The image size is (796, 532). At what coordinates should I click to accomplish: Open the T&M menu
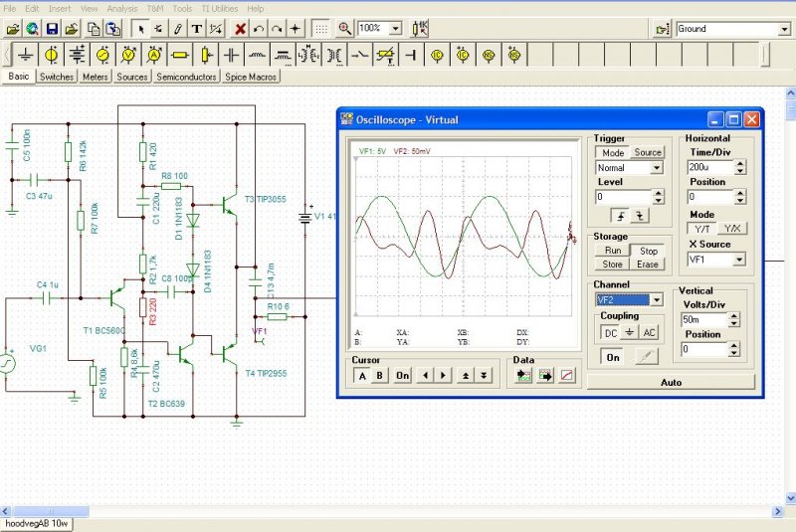tap(155, 9)
